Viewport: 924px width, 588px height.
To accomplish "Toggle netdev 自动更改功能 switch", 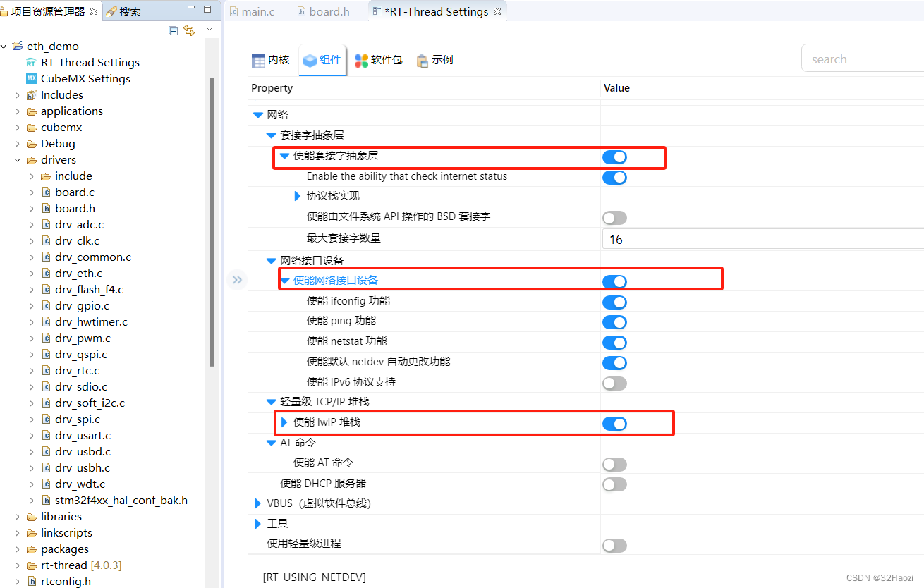I will [x=614, y=363].
